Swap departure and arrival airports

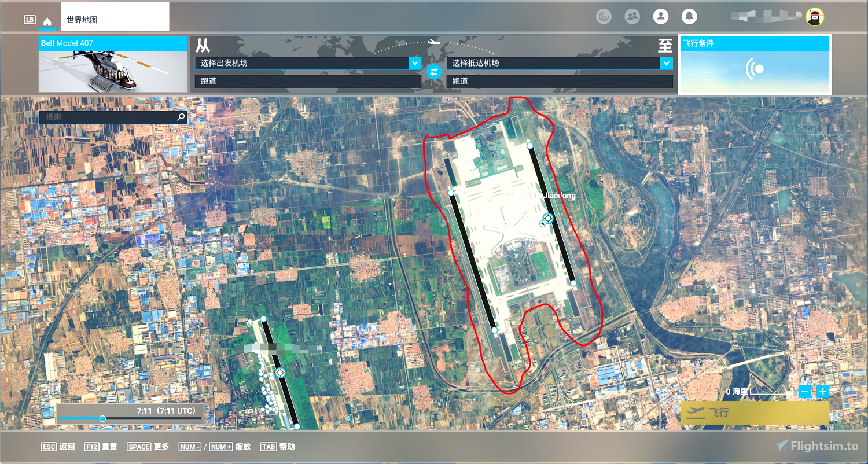point(434,72)
